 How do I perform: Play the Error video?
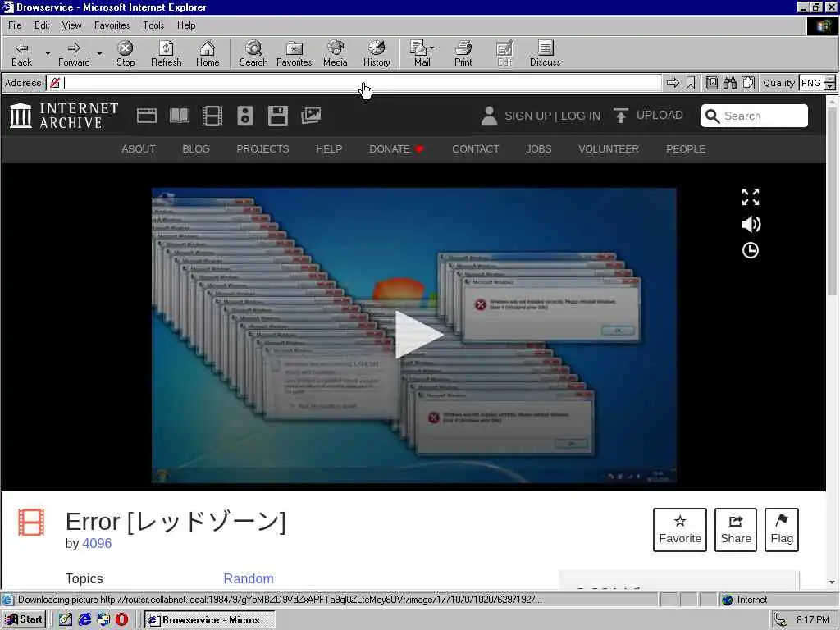[418, 335]
